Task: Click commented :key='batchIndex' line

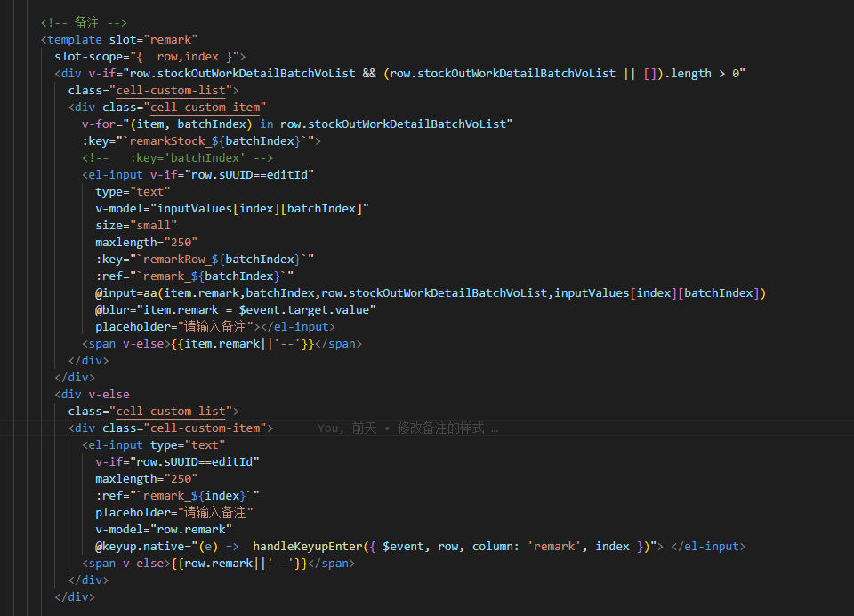Action: (177, 158)
